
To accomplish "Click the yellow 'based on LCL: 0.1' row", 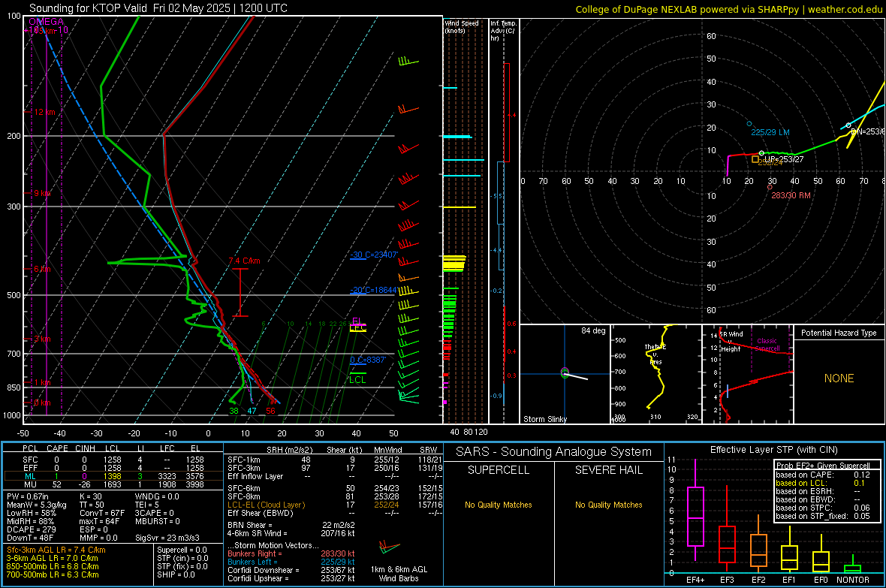I will click(821, 483).
